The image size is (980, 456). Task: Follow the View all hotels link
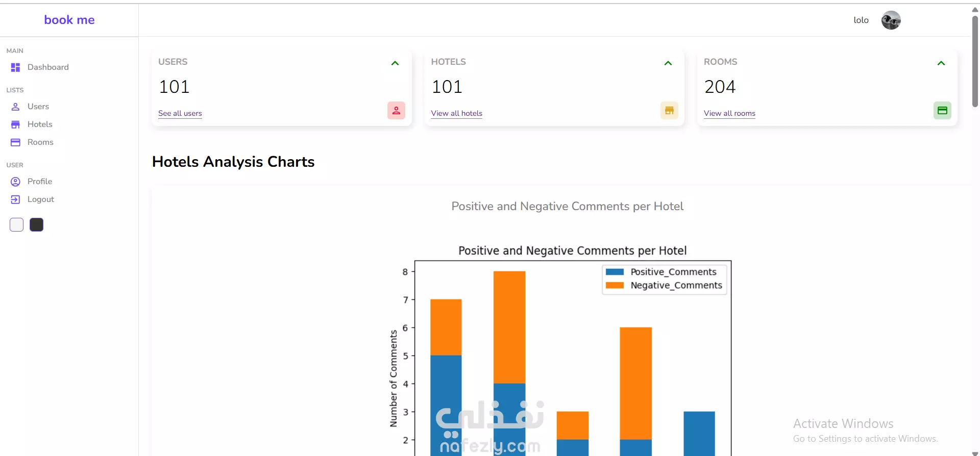(457, 113)
